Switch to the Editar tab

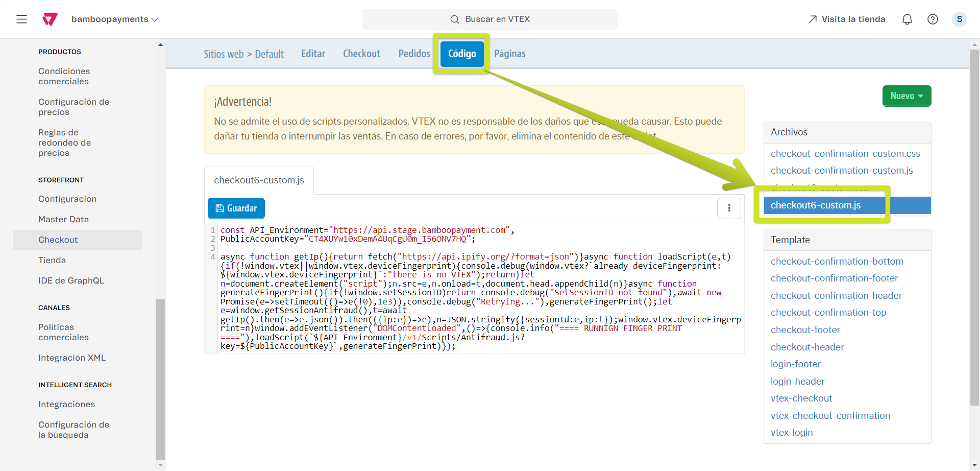pos(313,54)
